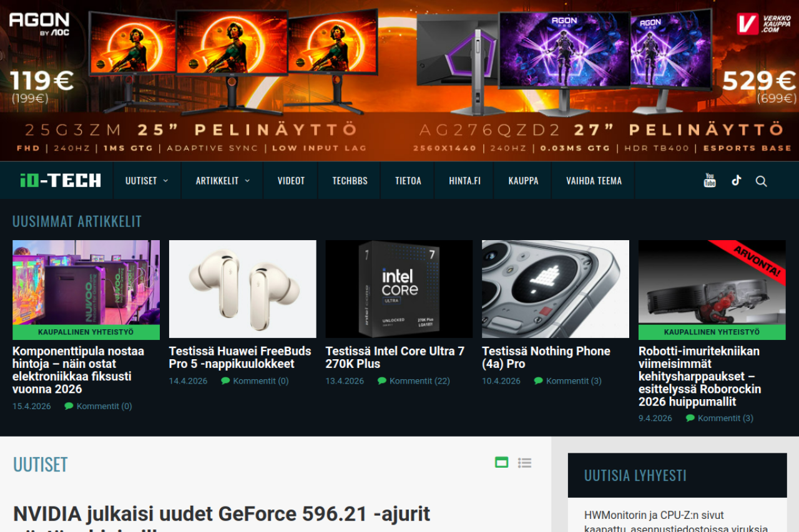Click the gaming PC room article thumbnail
The image size is (799, 532).
pyautogui.click(x=86, y=283)
